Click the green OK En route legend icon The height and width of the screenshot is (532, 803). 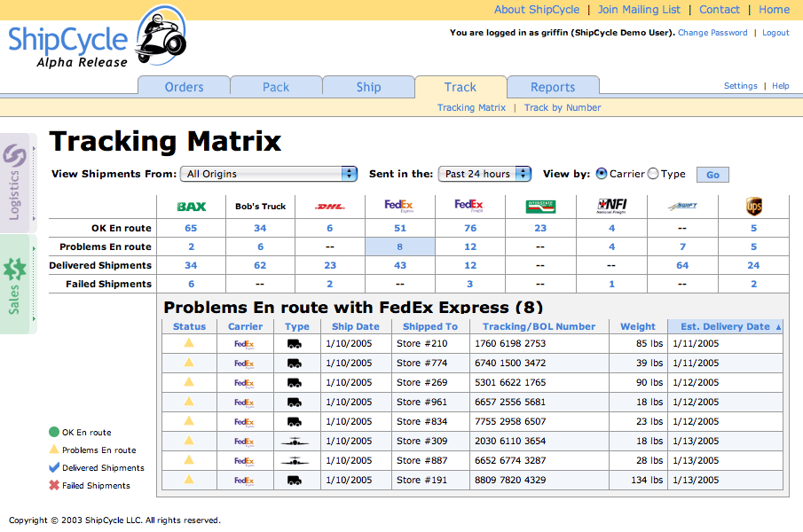[54, 432]
